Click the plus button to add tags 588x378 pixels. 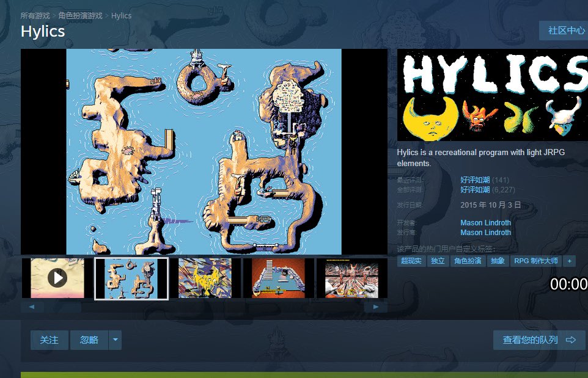[x=569, y=261]
